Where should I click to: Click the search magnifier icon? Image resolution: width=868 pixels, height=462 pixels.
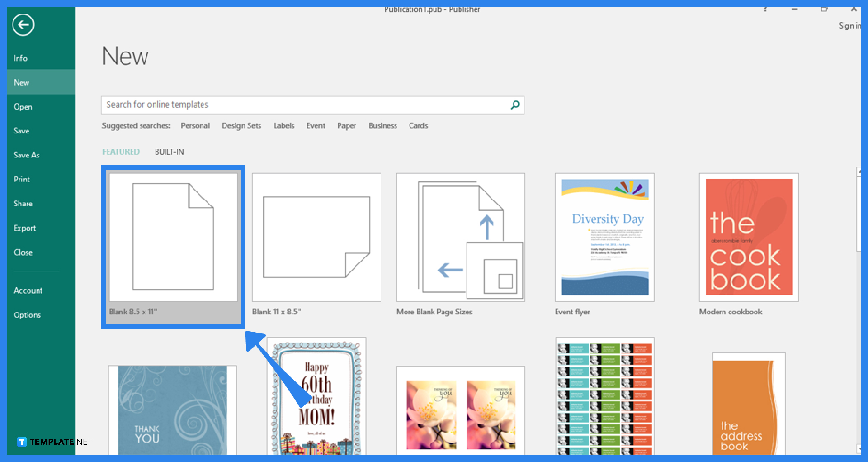pyautogui.click(x=515, y=105)
